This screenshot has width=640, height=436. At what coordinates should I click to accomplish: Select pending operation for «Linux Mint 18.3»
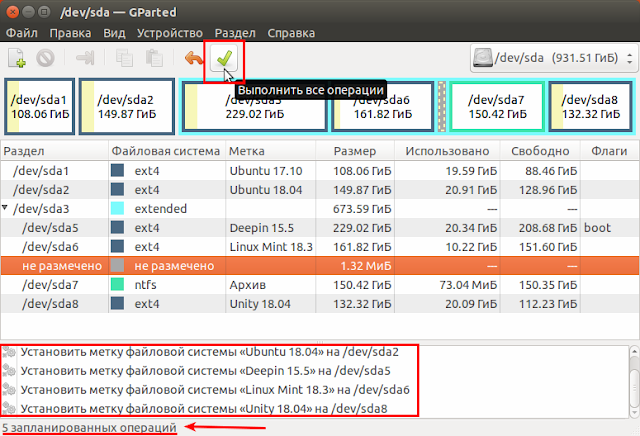(x=314, y=390)
